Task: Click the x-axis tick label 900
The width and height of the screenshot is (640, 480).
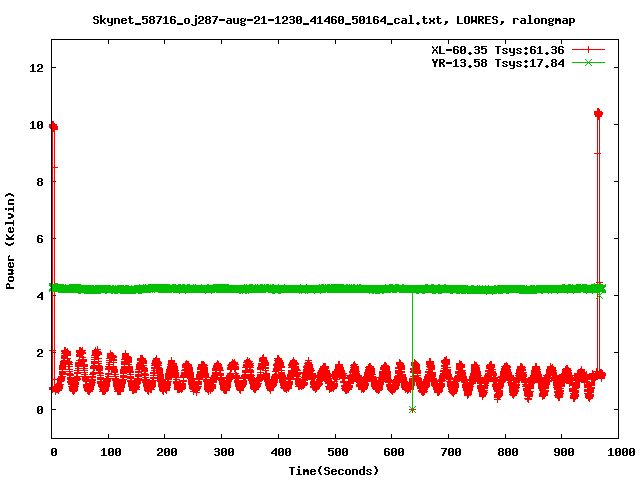Action: (564, 452)
